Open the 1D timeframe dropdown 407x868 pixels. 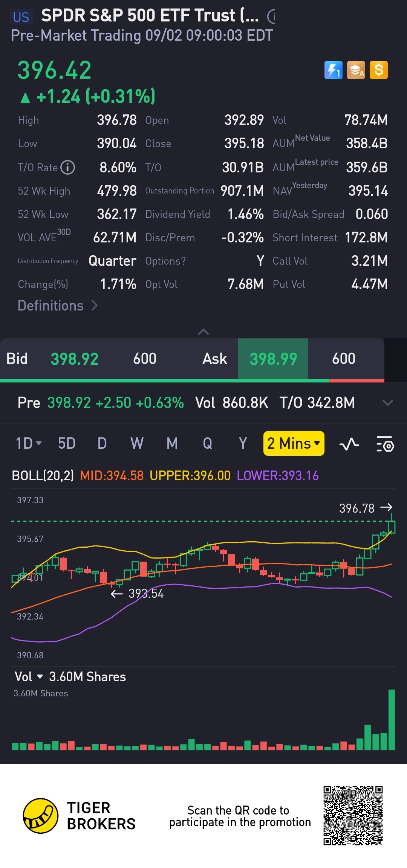pos(29,443)
